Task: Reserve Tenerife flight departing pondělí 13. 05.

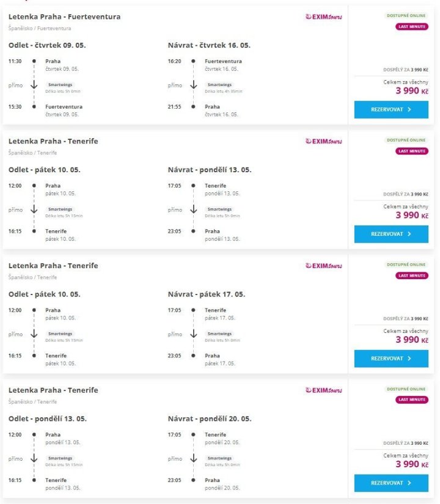Action: [x=391, y=483]
